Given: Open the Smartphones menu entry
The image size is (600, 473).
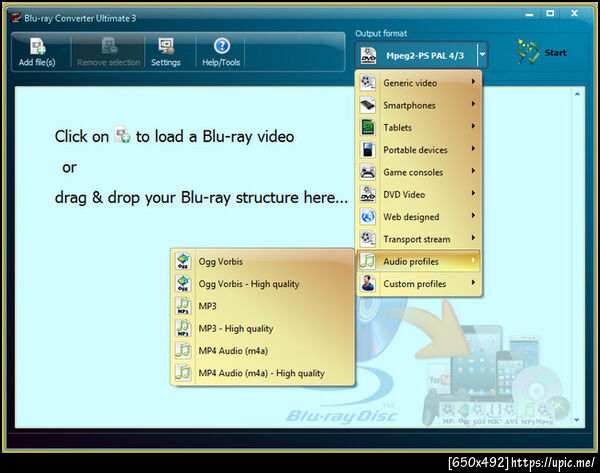Looking at the screenshot, I should click(x=419, y=105).
